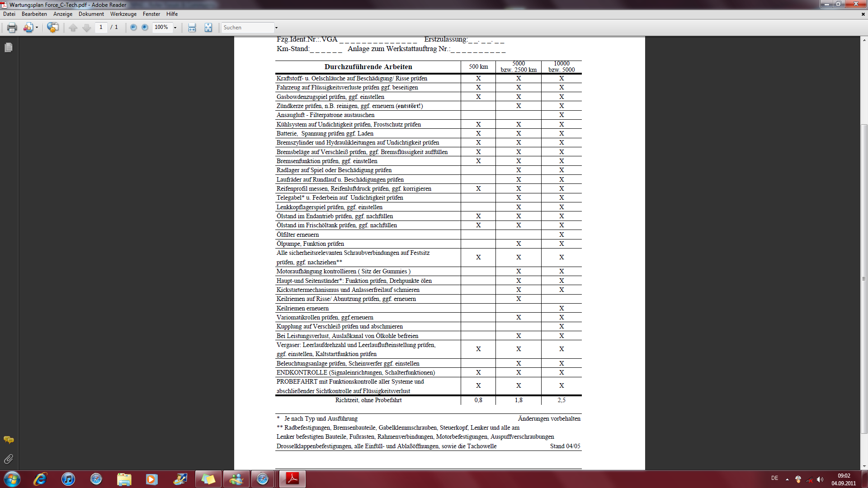
Task: Open the Bearbeiten menu
Action: [34, 14]
